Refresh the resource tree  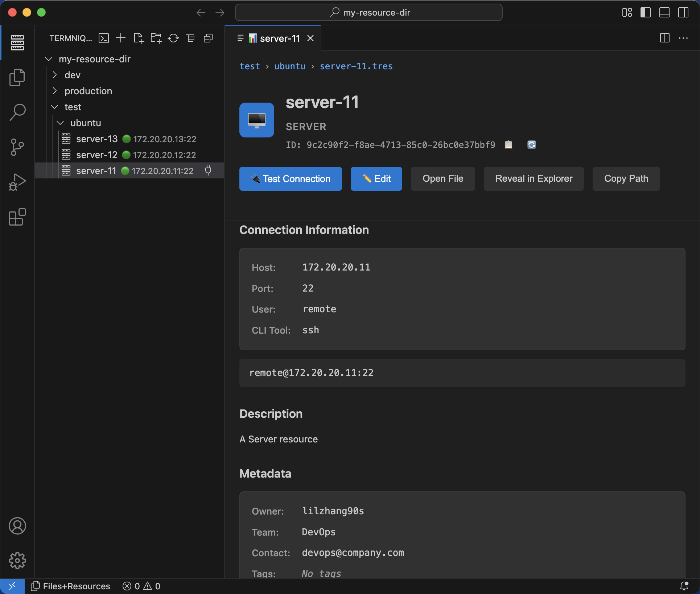173,38
